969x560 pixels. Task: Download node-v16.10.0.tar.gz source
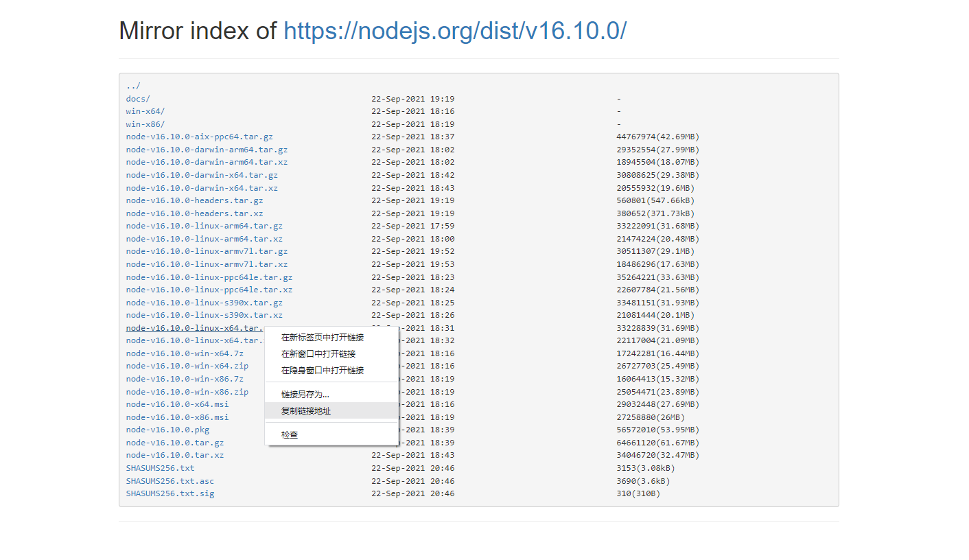[175, 443]
